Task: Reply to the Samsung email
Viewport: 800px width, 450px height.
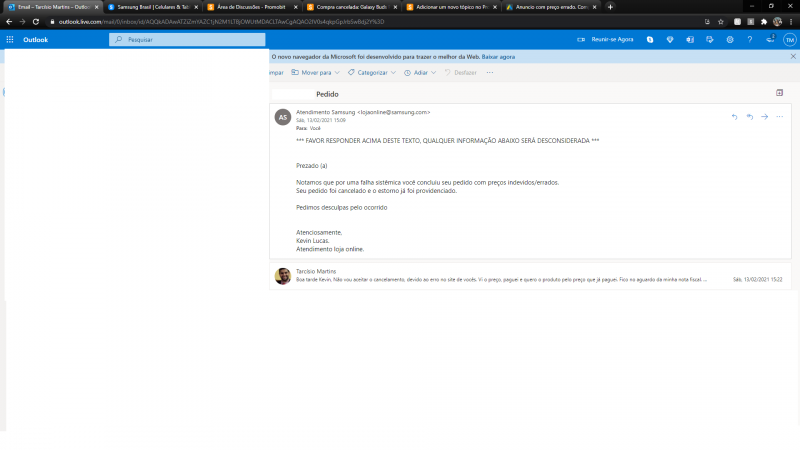Action: coord(735,117)
